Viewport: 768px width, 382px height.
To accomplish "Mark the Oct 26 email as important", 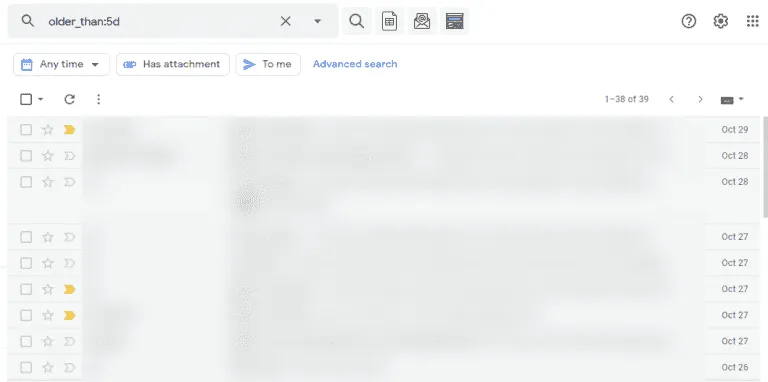I will click(x=69, y=367).
